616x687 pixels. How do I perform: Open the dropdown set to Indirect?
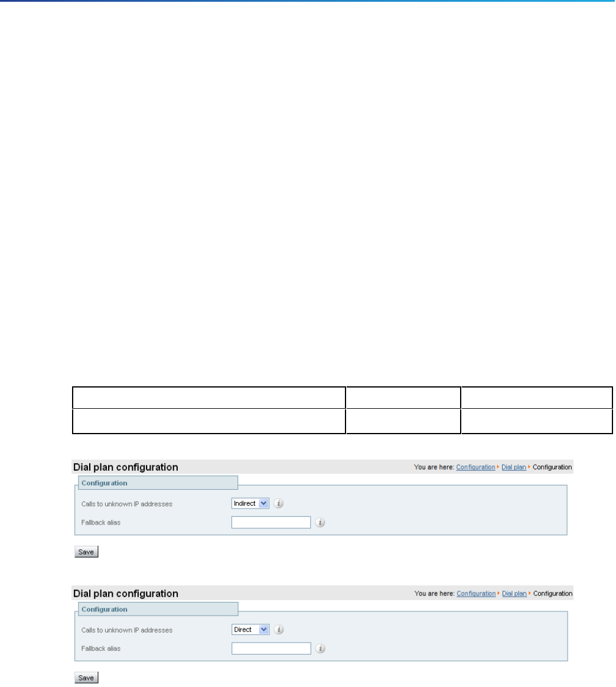[250, 503]
